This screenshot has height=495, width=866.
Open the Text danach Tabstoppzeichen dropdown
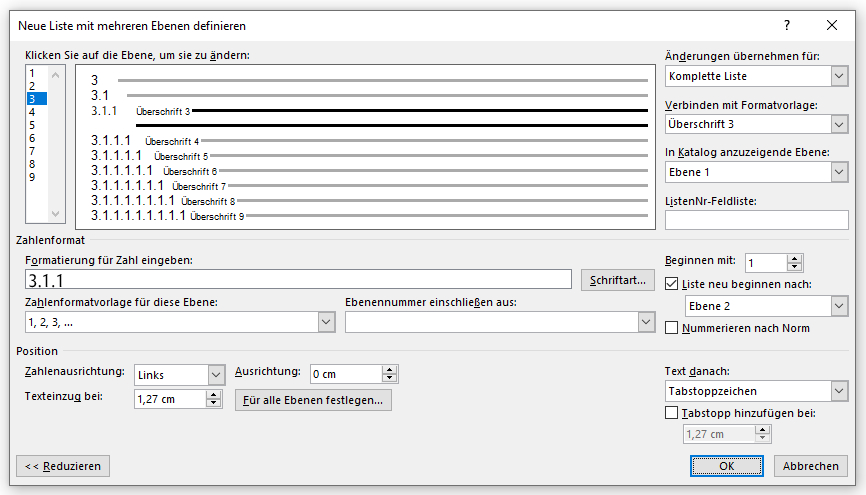[839, 391]
